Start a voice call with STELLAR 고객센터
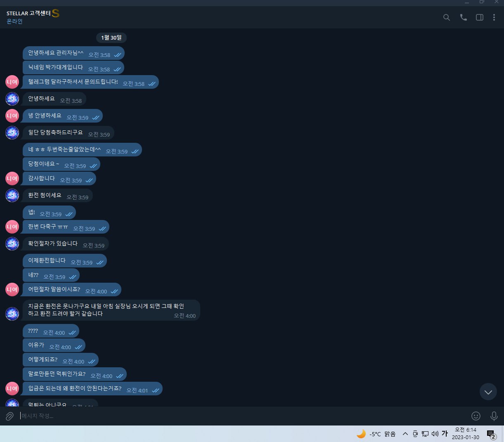The width and height of the screenshot is (504, 442). [x=463, y=17]
